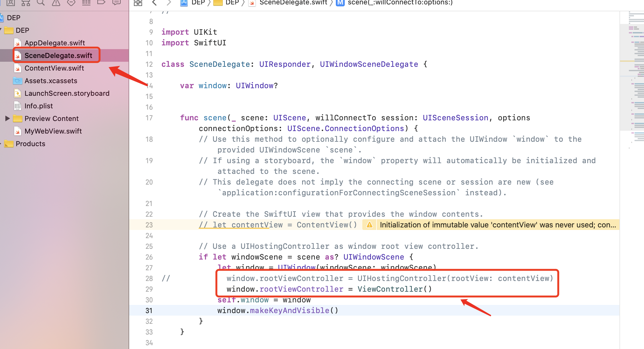Open the Issue navigator warning icon
The image size is (644, 349).
[56, 3]
